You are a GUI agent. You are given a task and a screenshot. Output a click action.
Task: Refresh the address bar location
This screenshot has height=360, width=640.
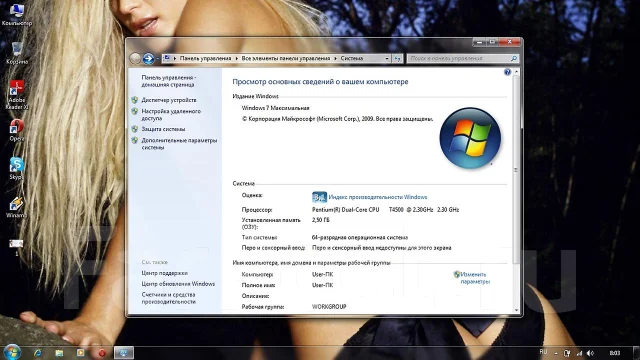point(398,59)
